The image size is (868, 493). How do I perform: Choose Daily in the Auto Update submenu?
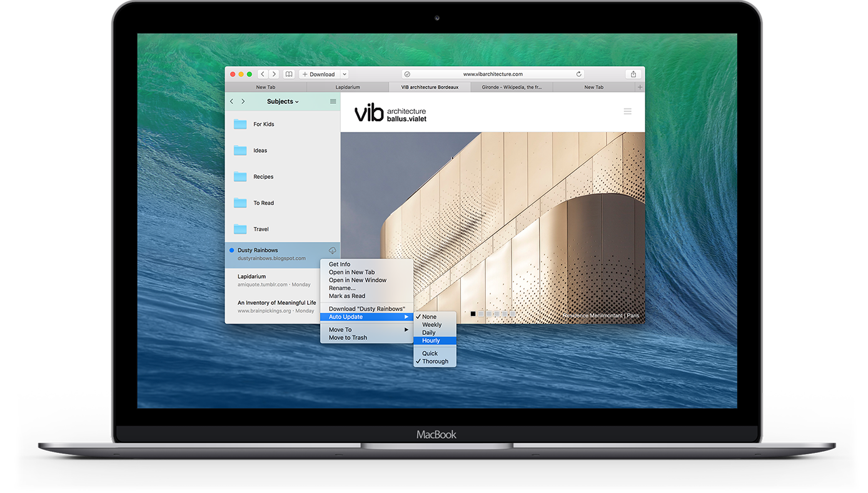[x=429, y=332]
